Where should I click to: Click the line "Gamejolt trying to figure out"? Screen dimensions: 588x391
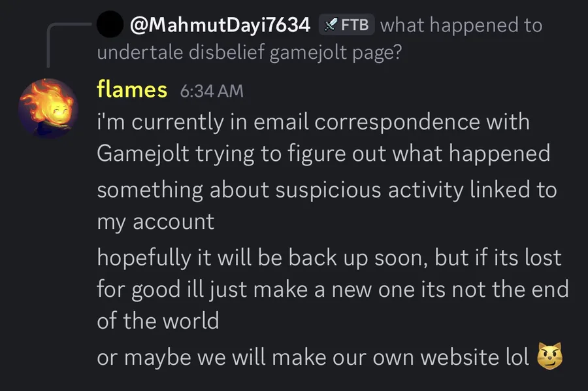[x=323, y=154]
